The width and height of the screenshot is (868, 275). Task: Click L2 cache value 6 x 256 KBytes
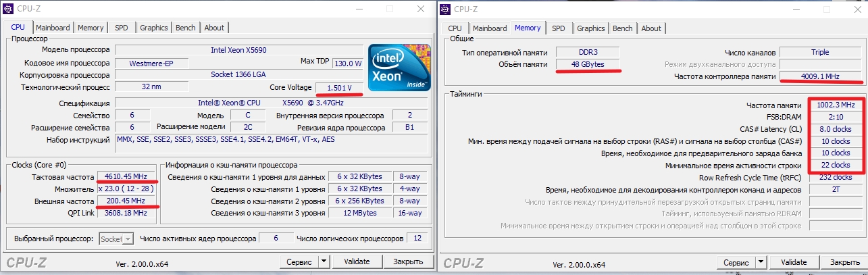(x=359, y=201)
